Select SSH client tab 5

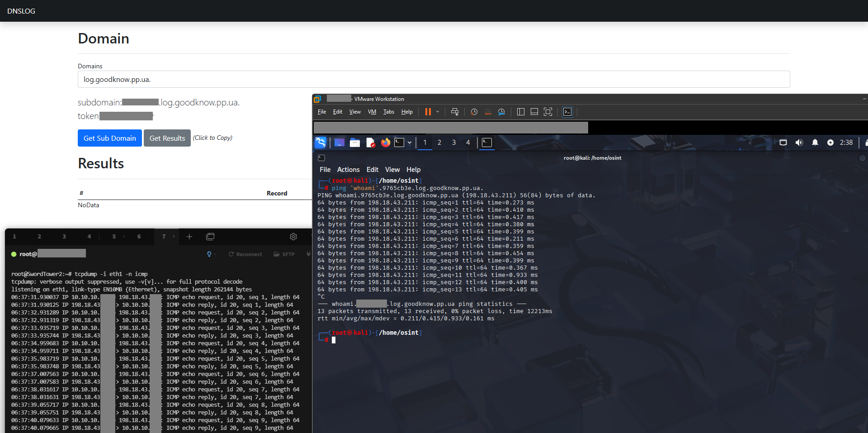tap(114, 237)
